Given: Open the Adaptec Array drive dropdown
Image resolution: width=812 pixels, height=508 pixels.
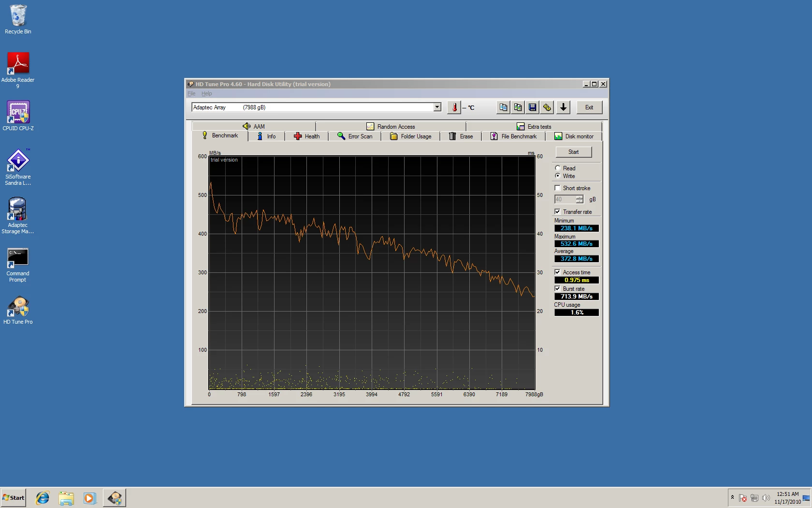Looking at the screenshot, I should 437,107.
